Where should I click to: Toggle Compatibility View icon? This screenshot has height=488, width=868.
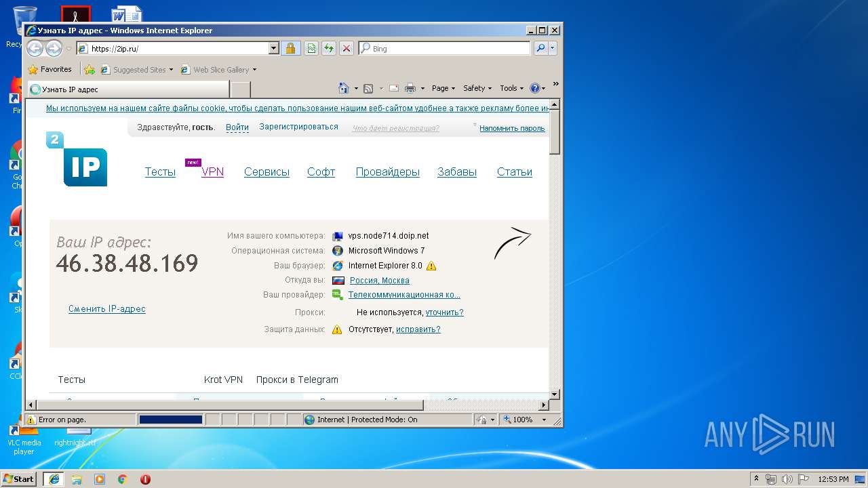click(311, 48)
